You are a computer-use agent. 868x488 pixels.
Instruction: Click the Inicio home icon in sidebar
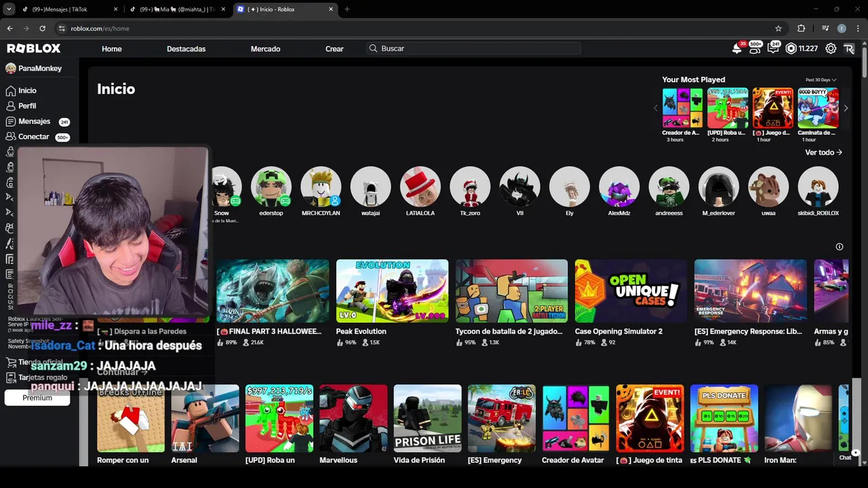[10, 91]
